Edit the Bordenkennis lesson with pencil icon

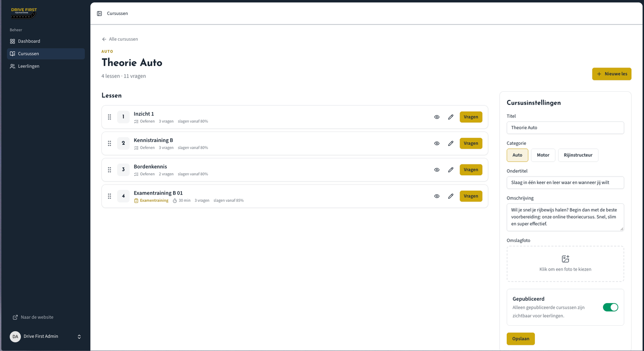(451, 170)
